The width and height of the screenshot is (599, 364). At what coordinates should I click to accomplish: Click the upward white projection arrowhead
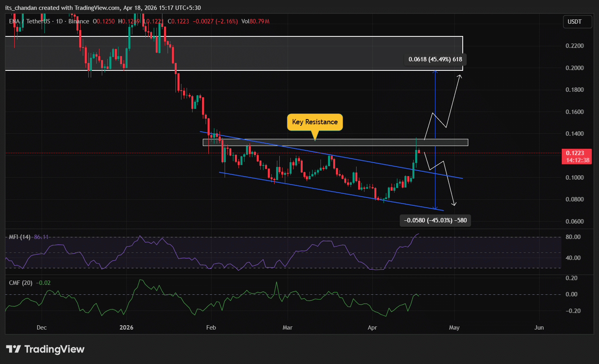click(460, 76)
